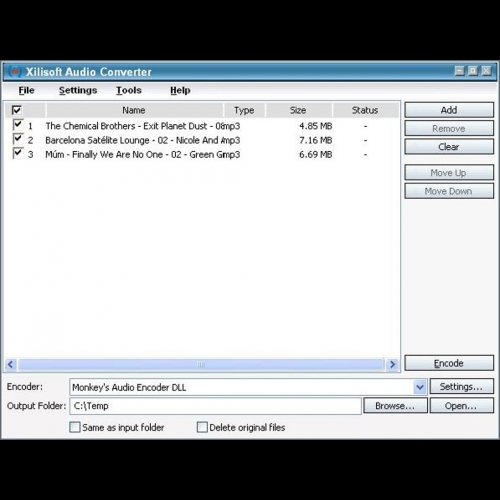Uncheck the Barcelona Satélite Lounge track checkbox
500x500 pixels.
(x=18, y=139)
